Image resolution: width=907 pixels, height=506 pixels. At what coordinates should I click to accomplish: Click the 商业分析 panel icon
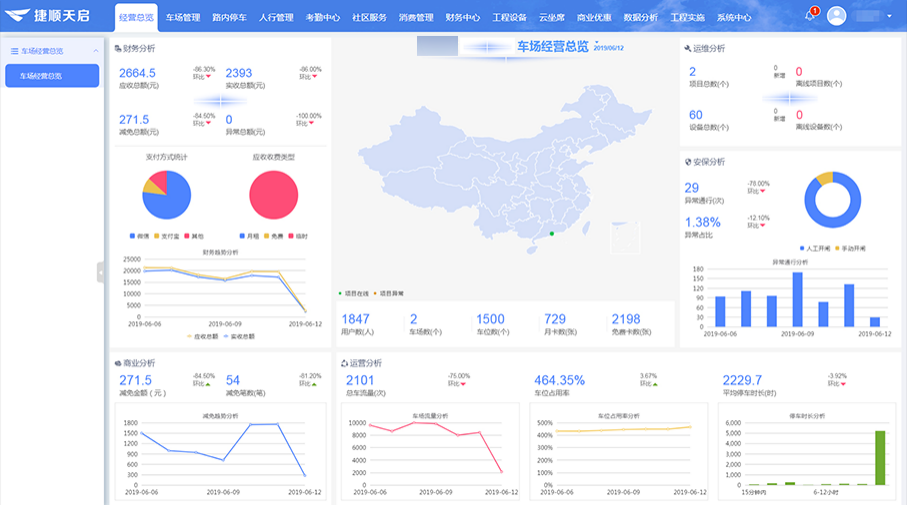click(x=118, y=363)
